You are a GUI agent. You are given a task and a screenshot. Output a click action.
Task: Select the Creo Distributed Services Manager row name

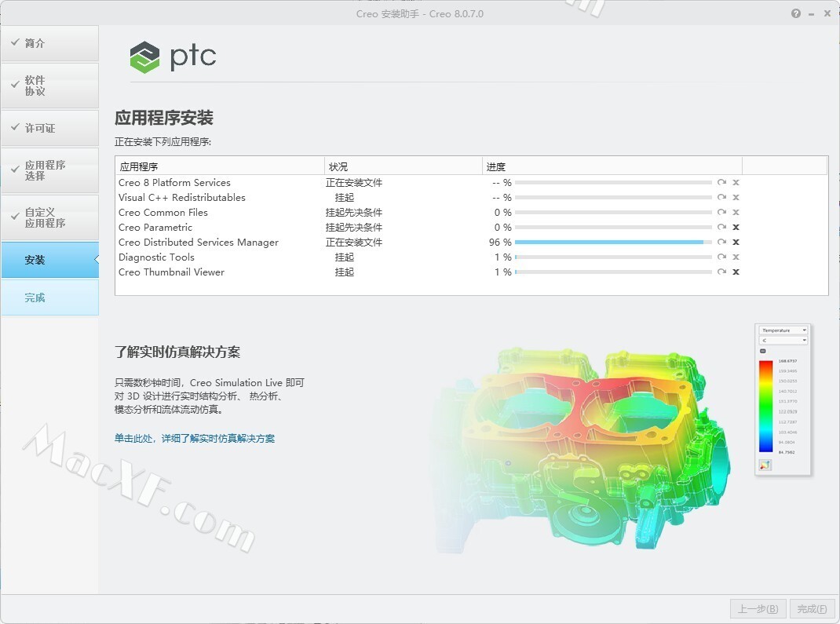coord(199,242)
